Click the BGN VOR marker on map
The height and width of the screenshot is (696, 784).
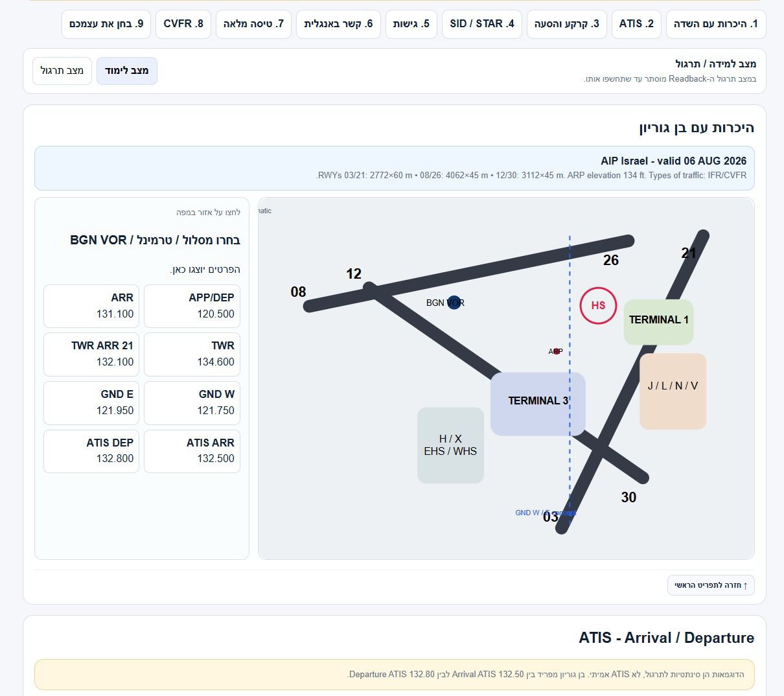tap(454, 303)
